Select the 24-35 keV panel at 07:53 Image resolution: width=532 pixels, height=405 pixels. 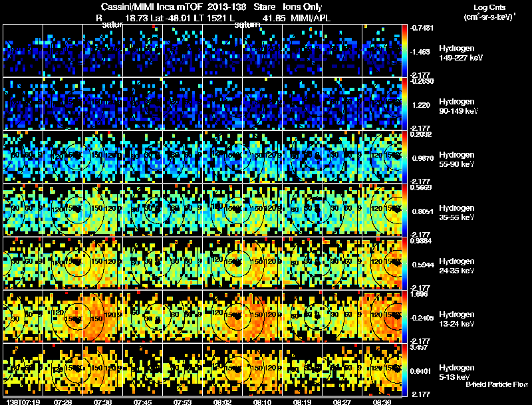182,263
